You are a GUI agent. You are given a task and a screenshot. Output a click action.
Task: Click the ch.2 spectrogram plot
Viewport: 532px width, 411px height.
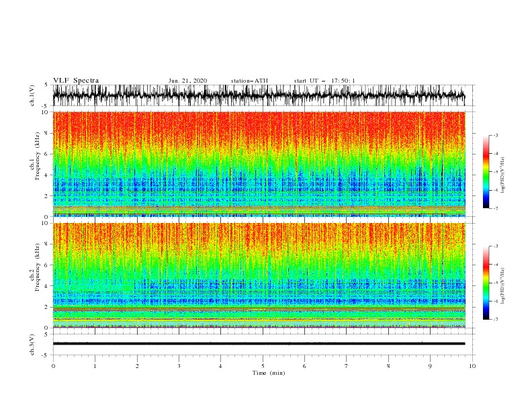pyautogui.click(x=259, y=275)
